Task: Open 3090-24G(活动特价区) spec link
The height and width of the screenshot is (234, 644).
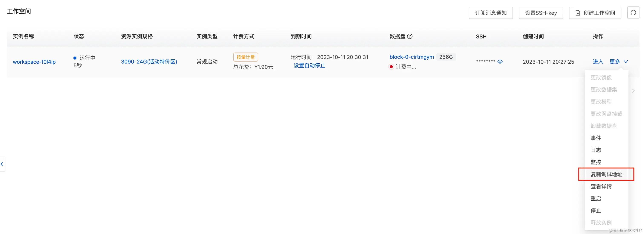Action: pos(149,62)
